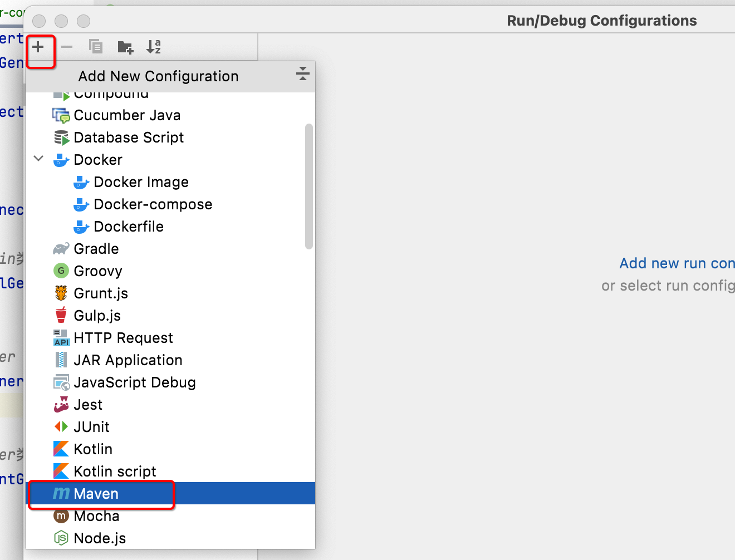Click the popup list scrollbar thumb
Screen dimensions: 735x560
point(309,186)
